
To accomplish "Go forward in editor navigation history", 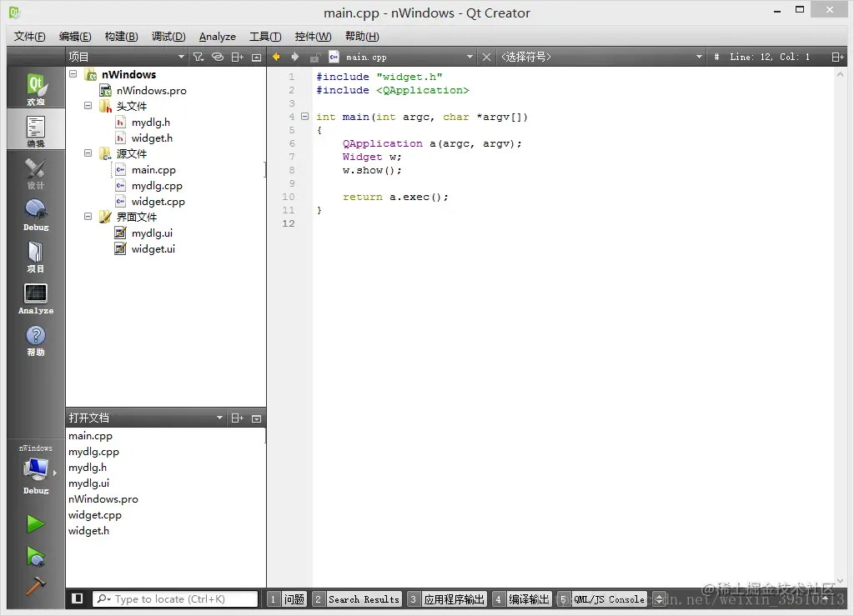I will 295,58.
